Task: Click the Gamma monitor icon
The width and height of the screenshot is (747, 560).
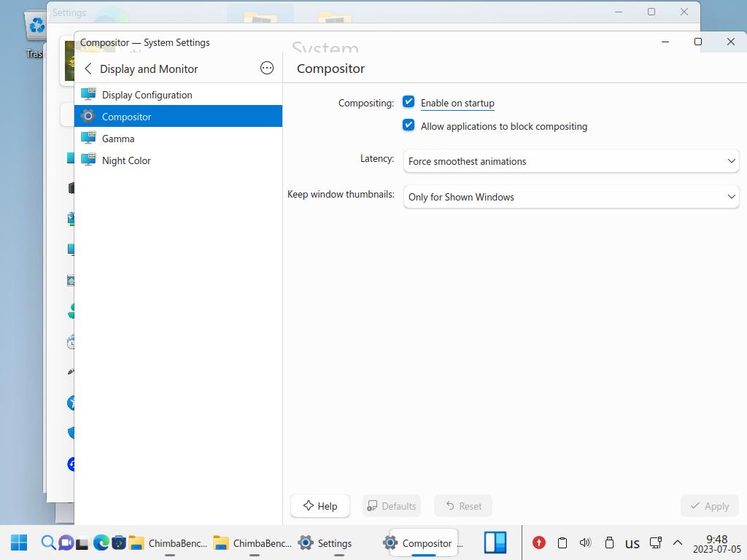Action: pyautogui.click(x=88, y=138)
